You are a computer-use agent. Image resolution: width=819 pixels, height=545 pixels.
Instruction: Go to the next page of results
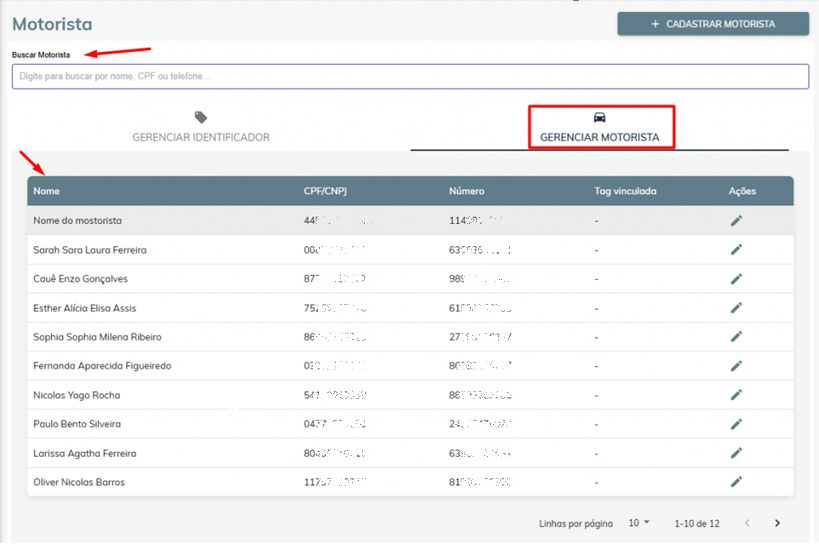777,523
